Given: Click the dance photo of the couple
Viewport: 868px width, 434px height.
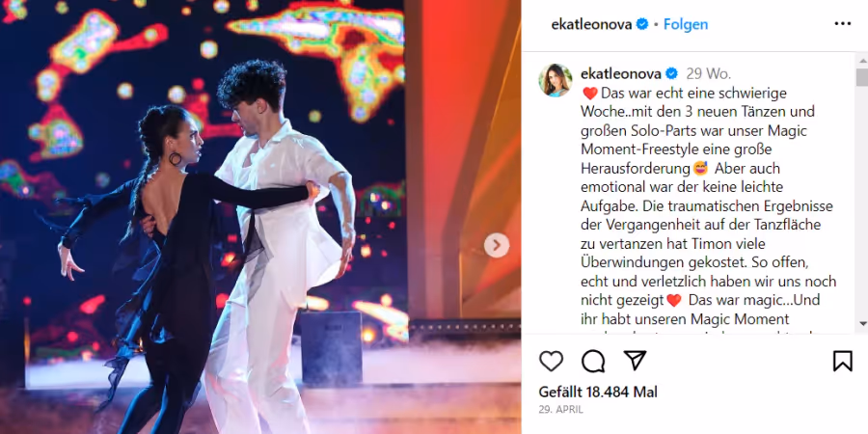Looking at the screenshot, I should [260, 217].
